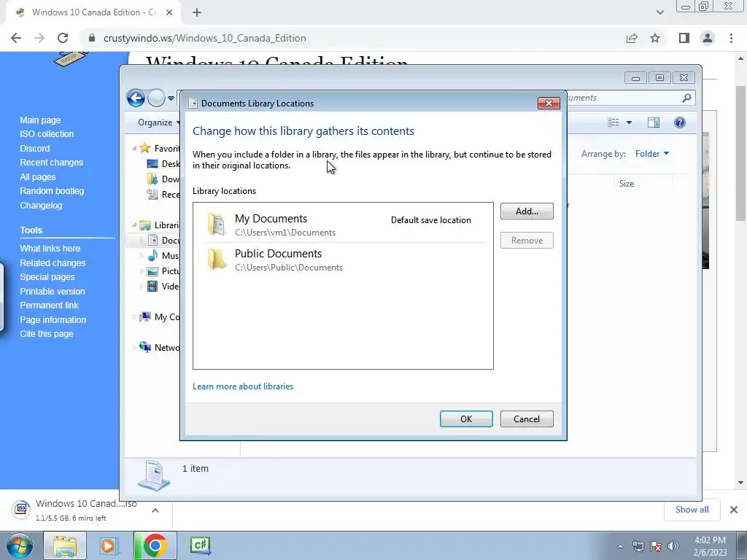Close the Documents Library Locations dialog
This screenshot has height=560, width=747.
(549, 103)
